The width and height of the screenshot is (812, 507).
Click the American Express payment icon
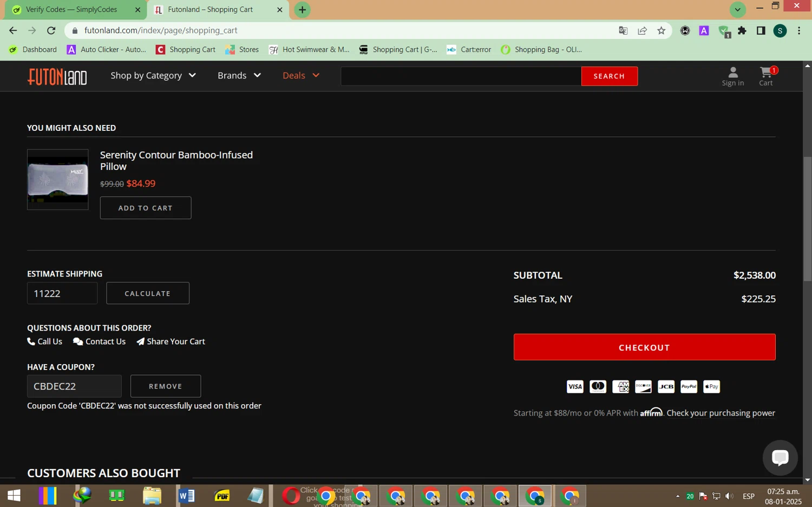[x=620, y=386]
